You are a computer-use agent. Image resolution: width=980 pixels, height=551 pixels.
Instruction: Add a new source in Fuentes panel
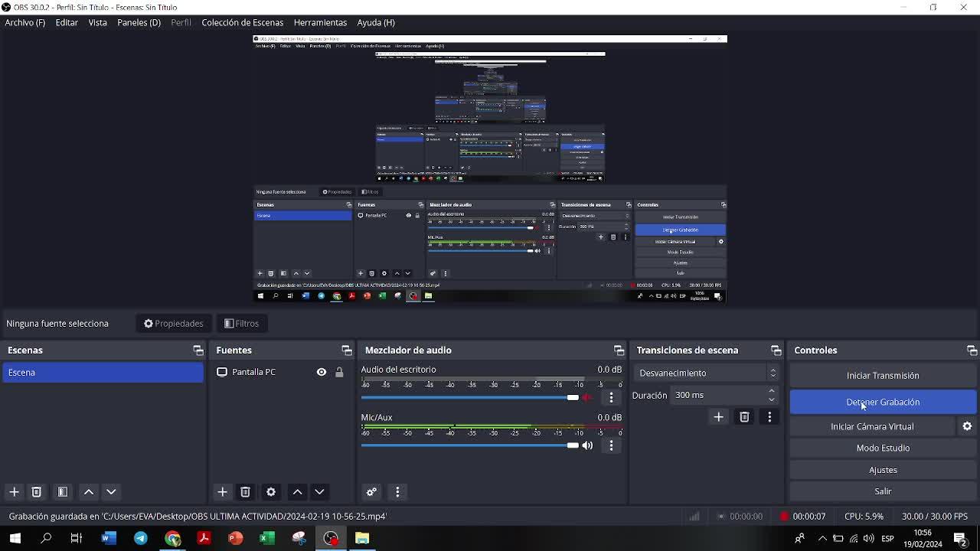pos(222,492)
